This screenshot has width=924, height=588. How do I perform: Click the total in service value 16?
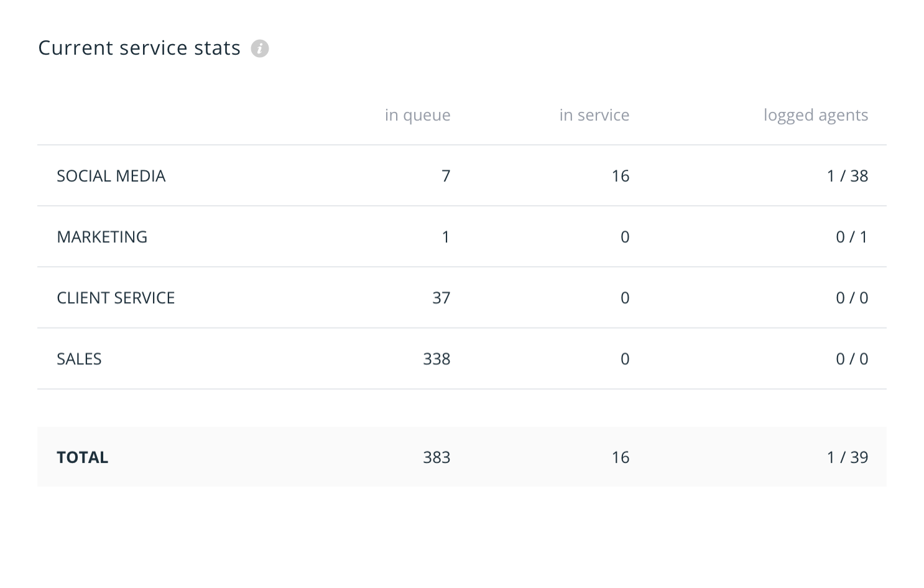[620, 457]
